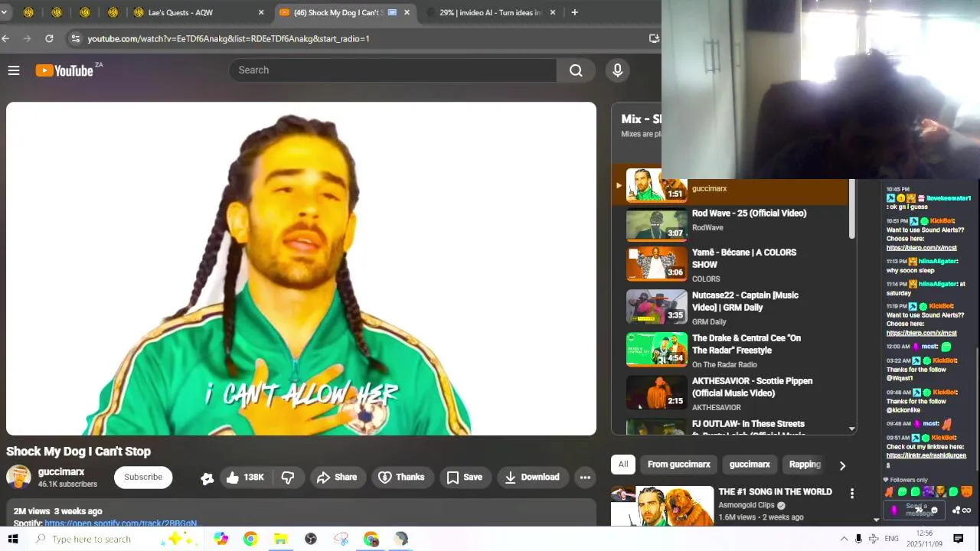Open Copilot from the taskbar
The image size is (980, 551).
(x=220, y=539)
